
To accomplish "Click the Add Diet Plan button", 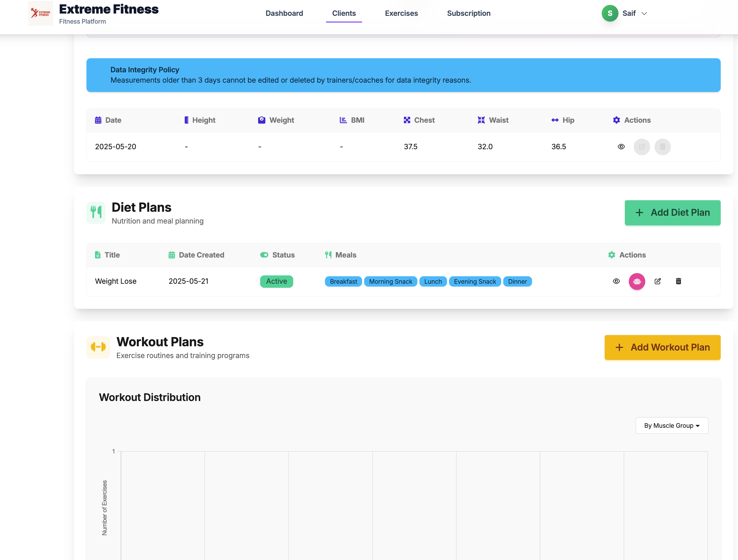I will [x=672, y=213].
